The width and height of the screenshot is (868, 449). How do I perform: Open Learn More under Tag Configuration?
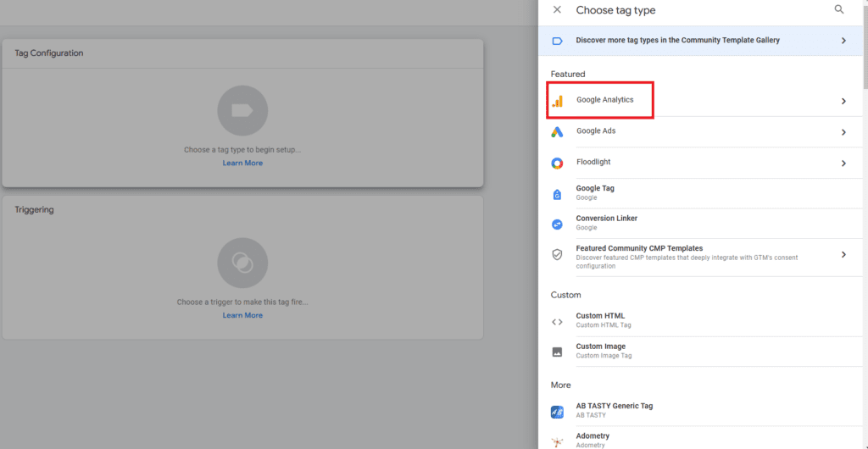click(x=242, y=164)
